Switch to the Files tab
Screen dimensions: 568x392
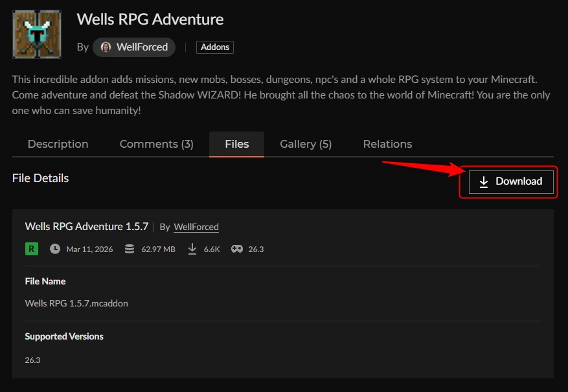tap(236, 144)
